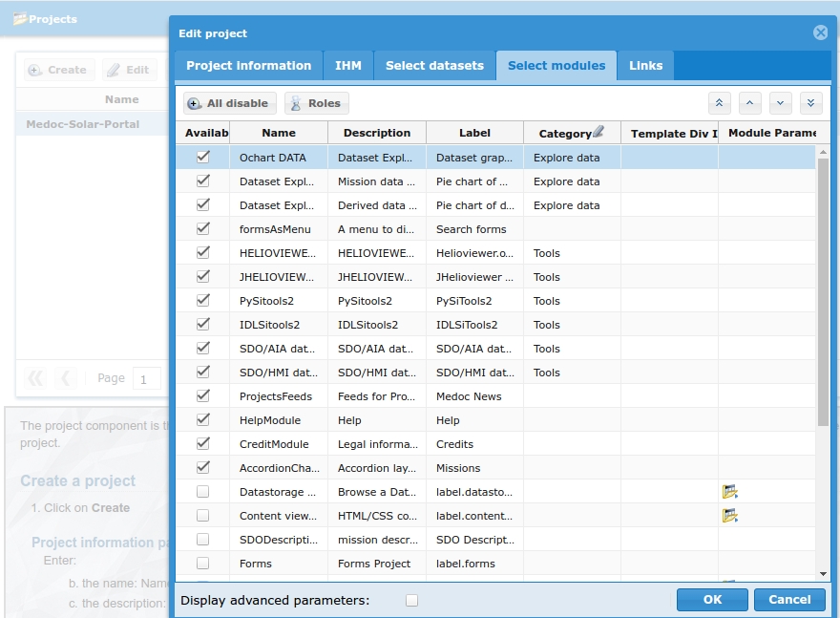
Task: Toggle Display advanced parameters checkbox
Action: click(411, 600)
